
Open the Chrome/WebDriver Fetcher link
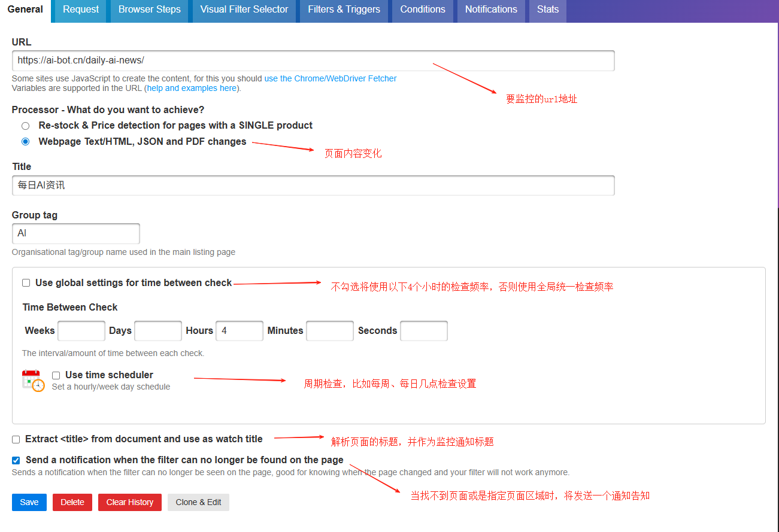[331, 78]
